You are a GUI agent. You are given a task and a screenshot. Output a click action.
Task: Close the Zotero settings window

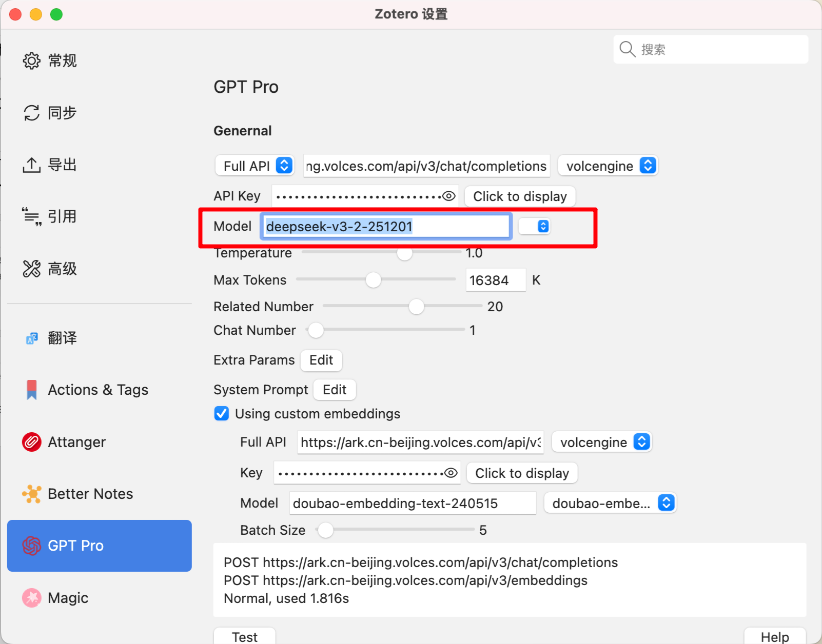pos(15,14)
